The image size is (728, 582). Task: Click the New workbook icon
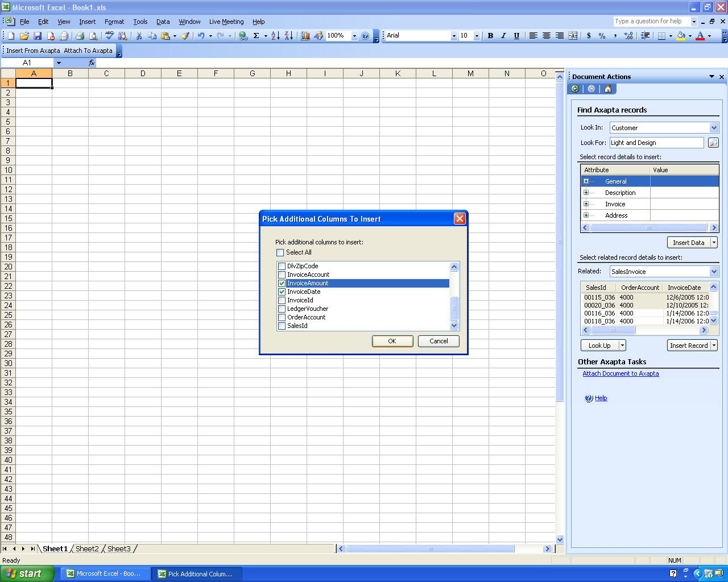point(11,36)
